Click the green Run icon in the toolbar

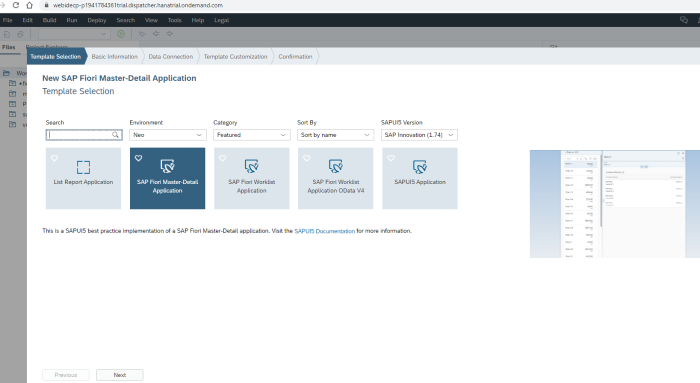click(x=121, y=34)
